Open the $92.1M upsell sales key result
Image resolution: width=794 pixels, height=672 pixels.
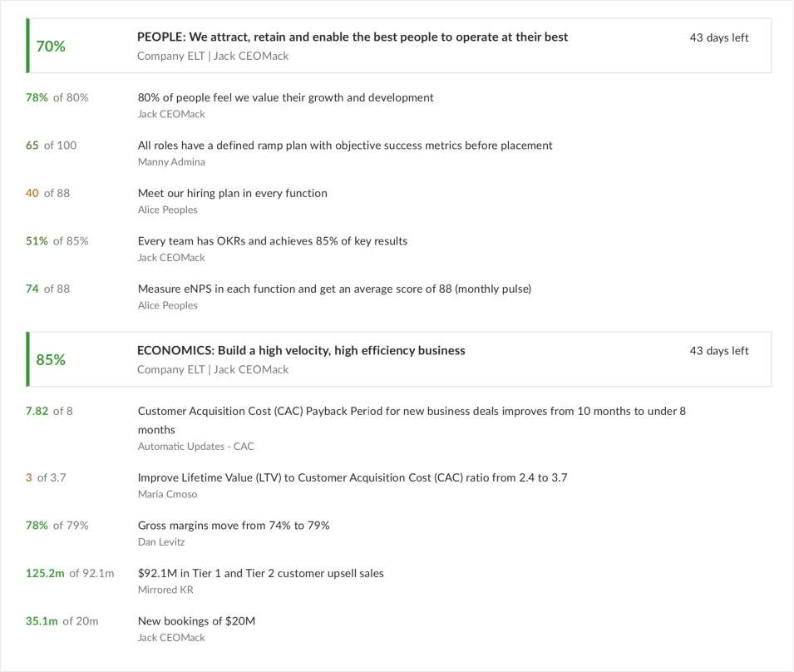[261, 573]
